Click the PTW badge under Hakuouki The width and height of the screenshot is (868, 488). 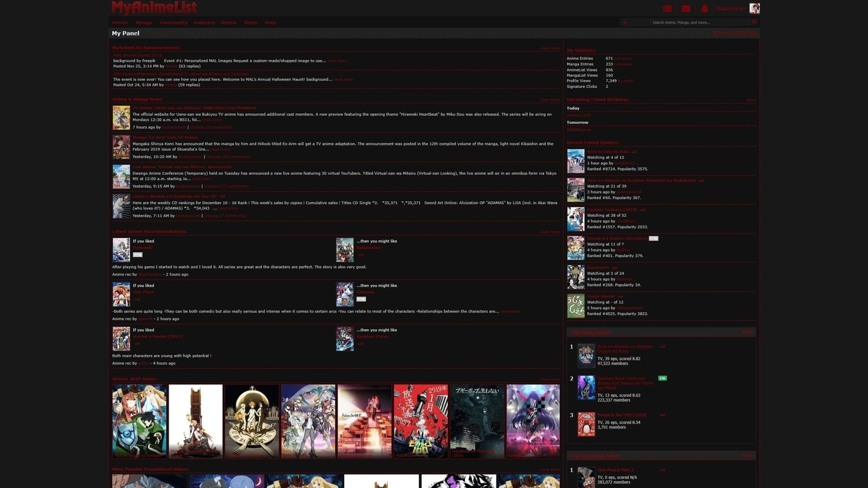[x=137, y=255]
